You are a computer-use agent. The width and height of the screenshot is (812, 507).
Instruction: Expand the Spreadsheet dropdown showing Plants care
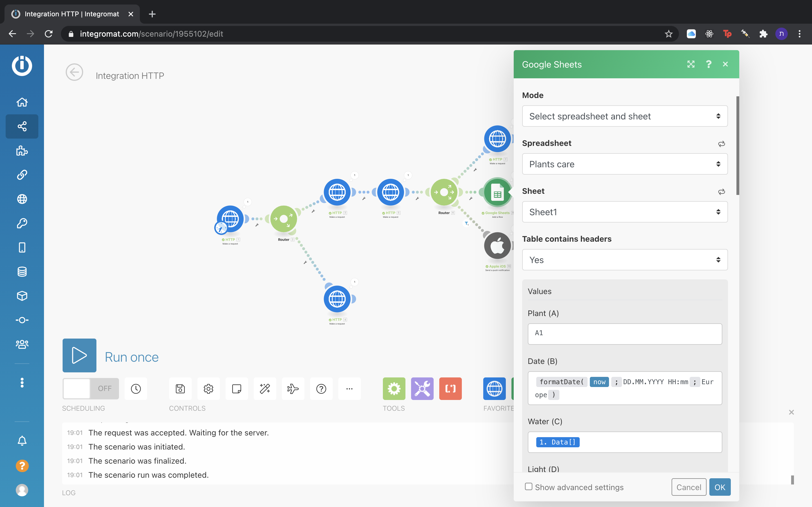tap(625, 164)
